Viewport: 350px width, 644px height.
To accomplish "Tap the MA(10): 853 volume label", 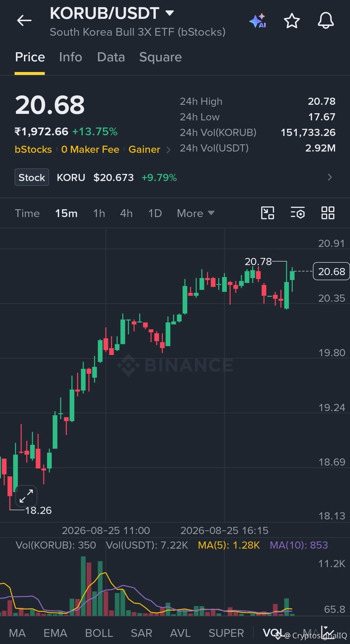I will [x=299, y=545].
